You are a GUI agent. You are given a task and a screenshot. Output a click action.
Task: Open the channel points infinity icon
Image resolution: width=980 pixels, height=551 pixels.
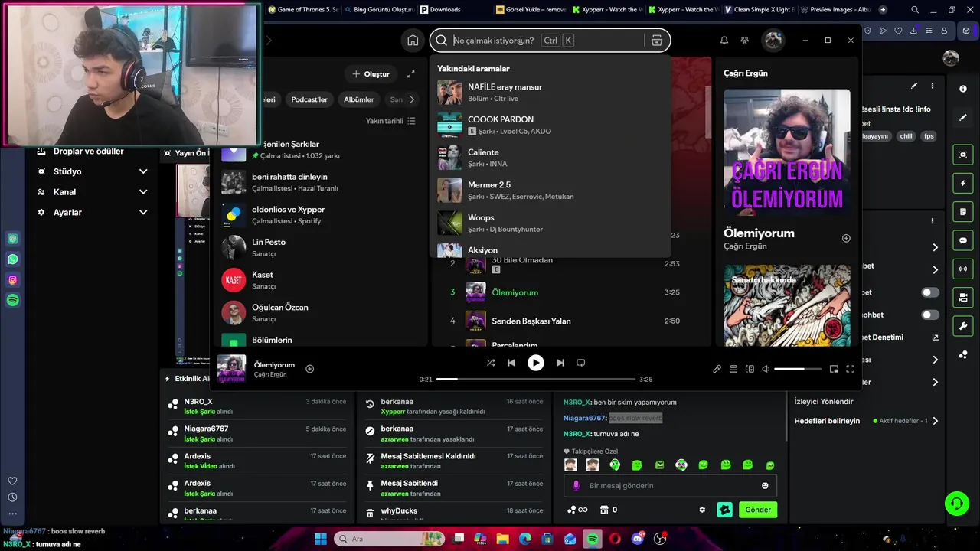(577, 510)
